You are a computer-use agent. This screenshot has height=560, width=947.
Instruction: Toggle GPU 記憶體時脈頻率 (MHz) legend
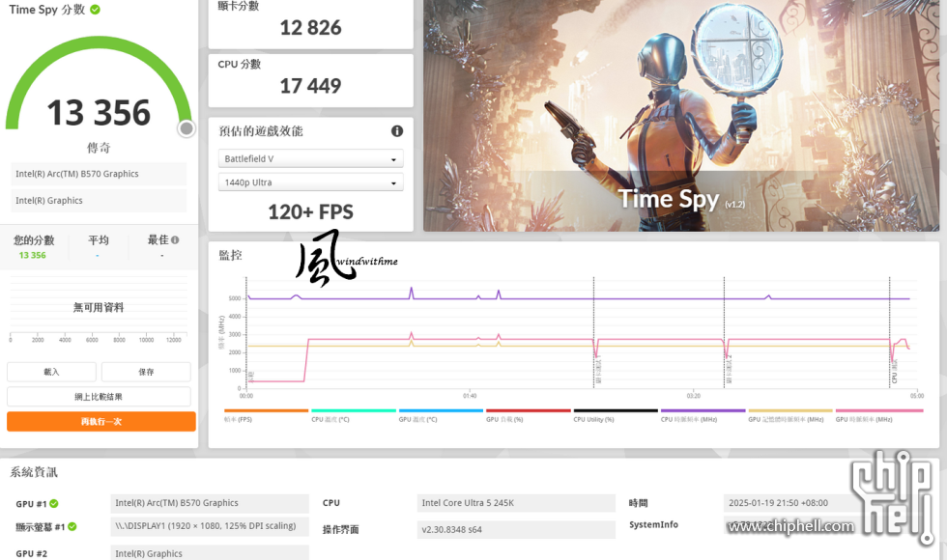click(790, 415)
